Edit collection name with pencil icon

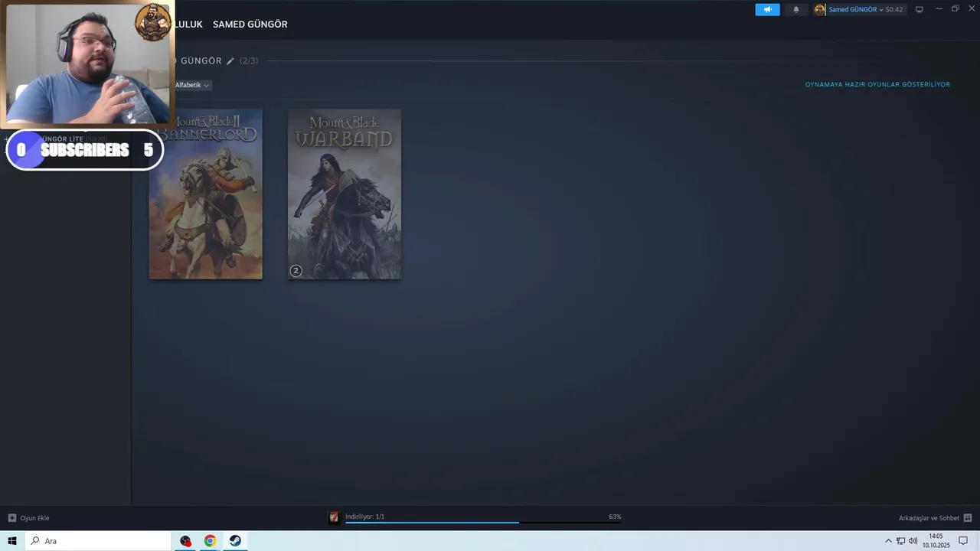(x=230, y=61)
